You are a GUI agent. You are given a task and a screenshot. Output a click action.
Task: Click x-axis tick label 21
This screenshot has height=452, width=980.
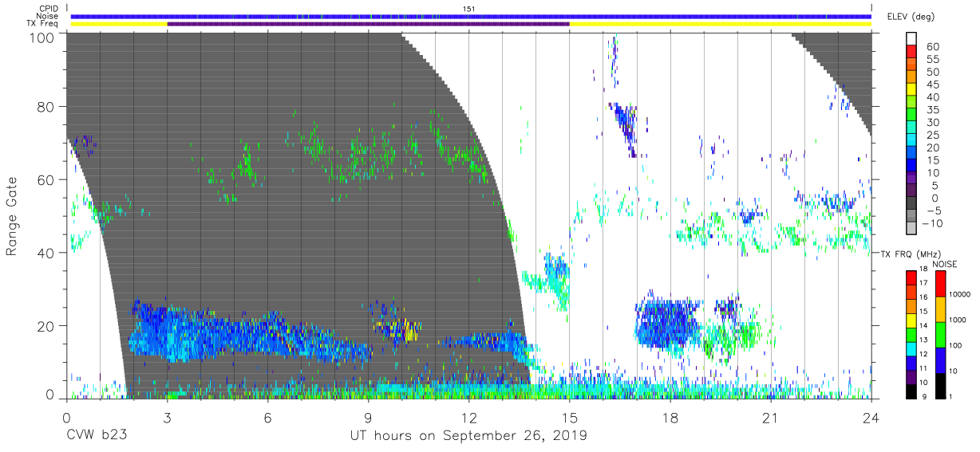(x=770, y=417)
